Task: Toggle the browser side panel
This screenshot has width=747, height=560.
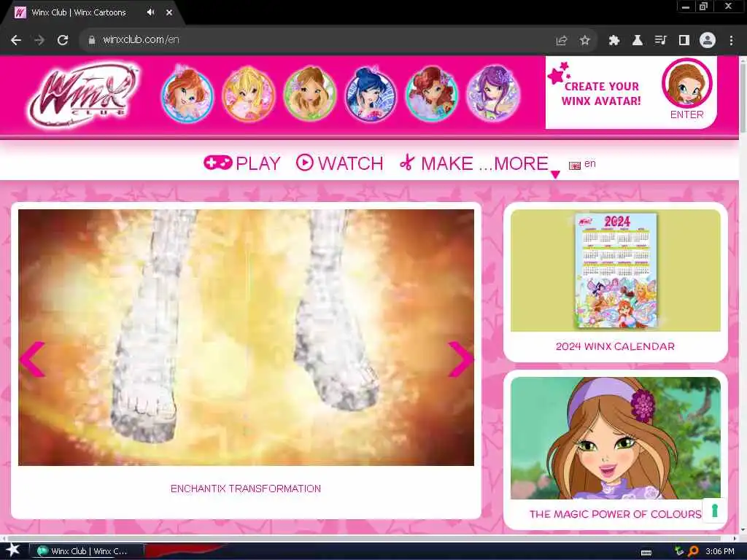Action: (684, 41)
